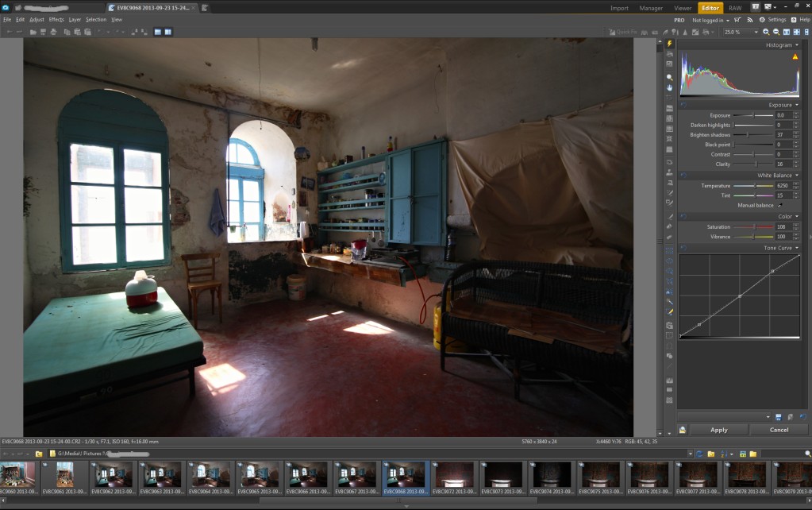Open the presets dropdown above Apply
Image resolution: width=812 pixels, height=510 pixels.
pyautogui.click(x=768, y=416)
